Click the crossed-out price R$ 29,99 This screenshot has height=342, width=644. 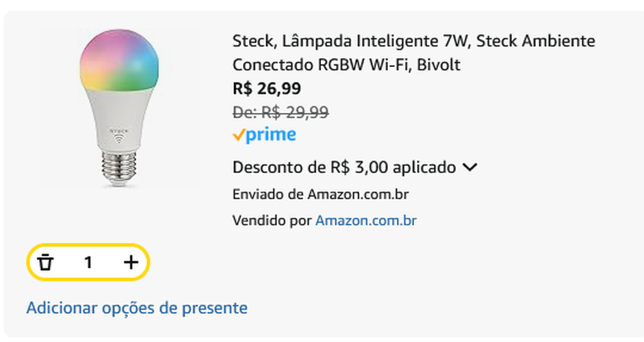tap(281, 112)
